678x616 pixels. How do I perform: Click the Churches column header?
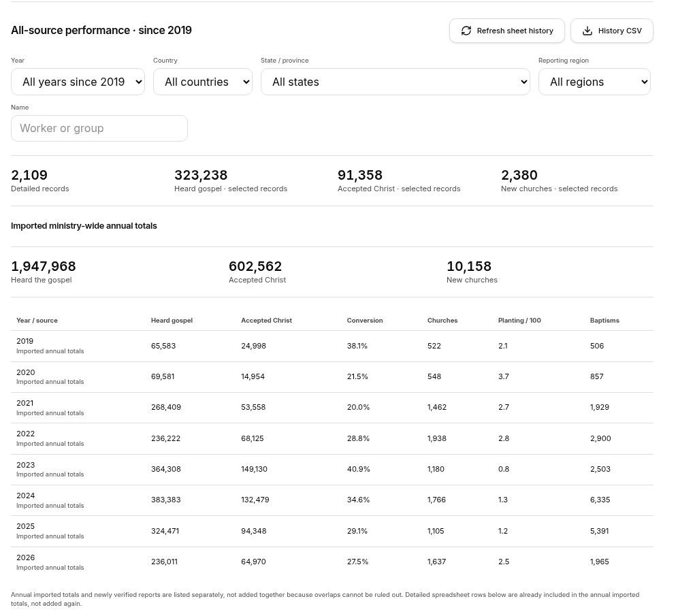tap(442, 321)
